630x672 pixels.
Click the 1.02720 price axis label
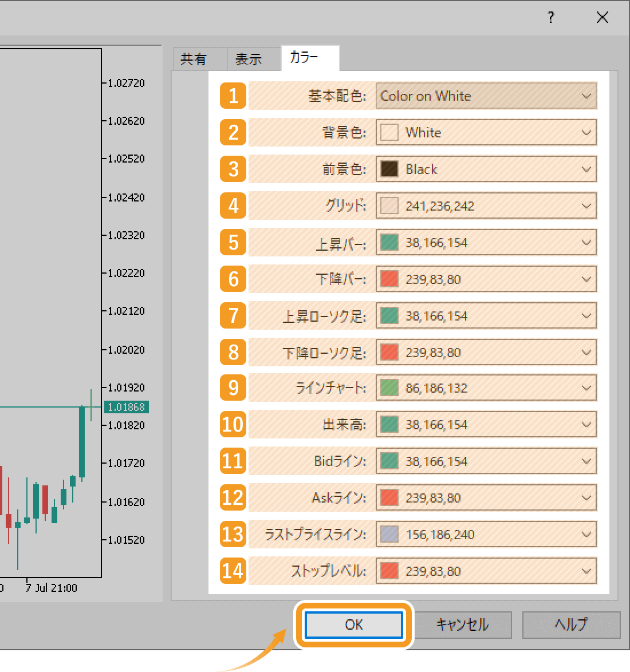[x=126, y=83]
